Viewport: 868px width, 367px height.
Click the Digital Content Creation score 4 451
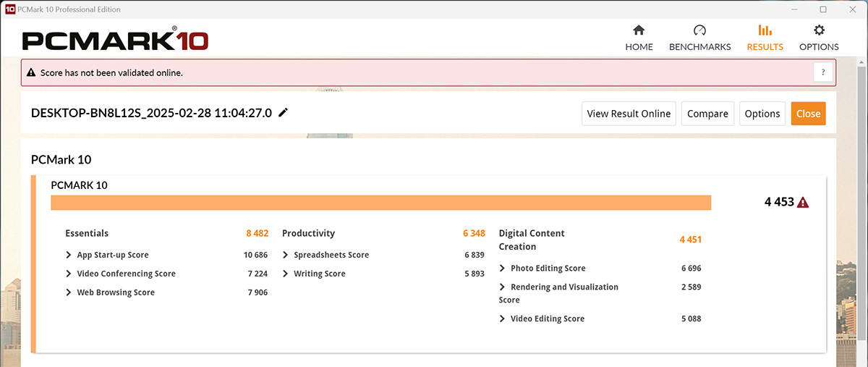coord(690,240)
